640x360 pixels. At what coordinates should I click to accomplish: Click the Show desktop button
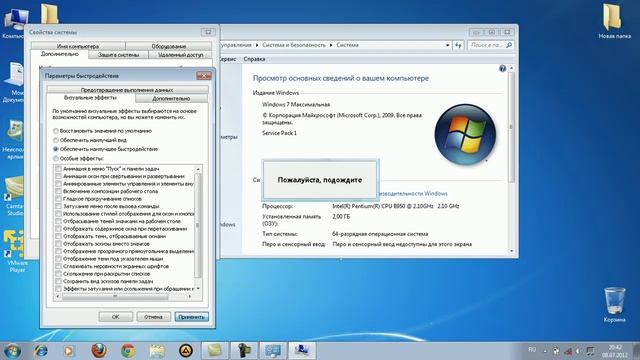coord(636,351)
